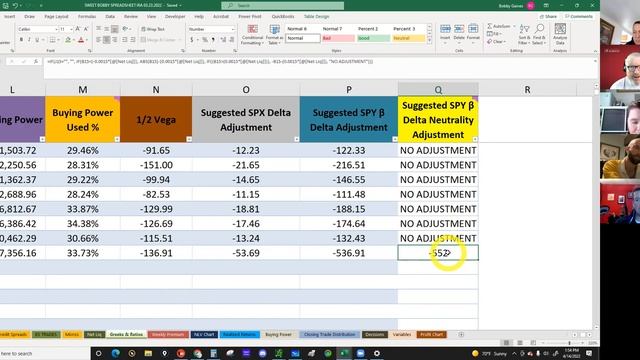Toggle Italic formatting in Font group

[x=29, y=40]
